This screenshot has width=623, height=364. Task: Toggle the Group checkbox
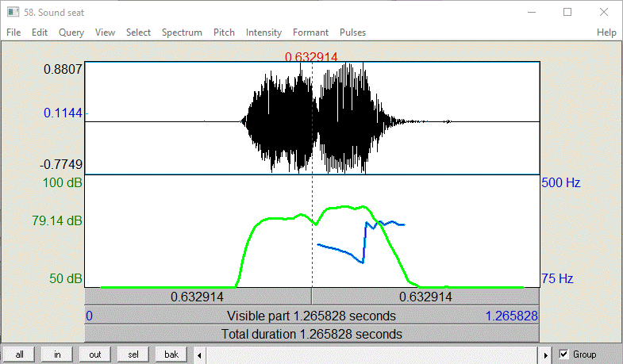pos(563,354)
